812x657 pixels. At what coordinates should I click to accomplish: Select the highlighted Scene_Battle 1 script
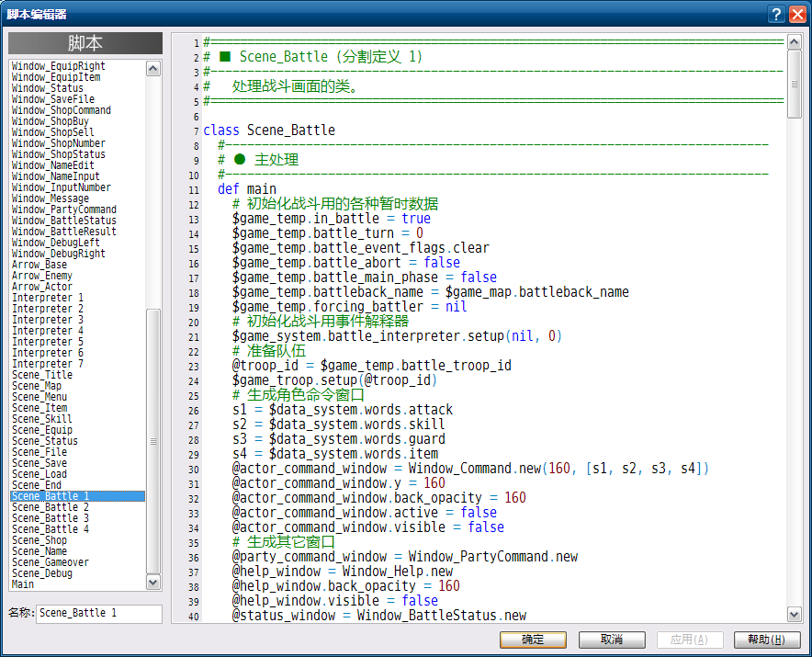coord(78,496)
